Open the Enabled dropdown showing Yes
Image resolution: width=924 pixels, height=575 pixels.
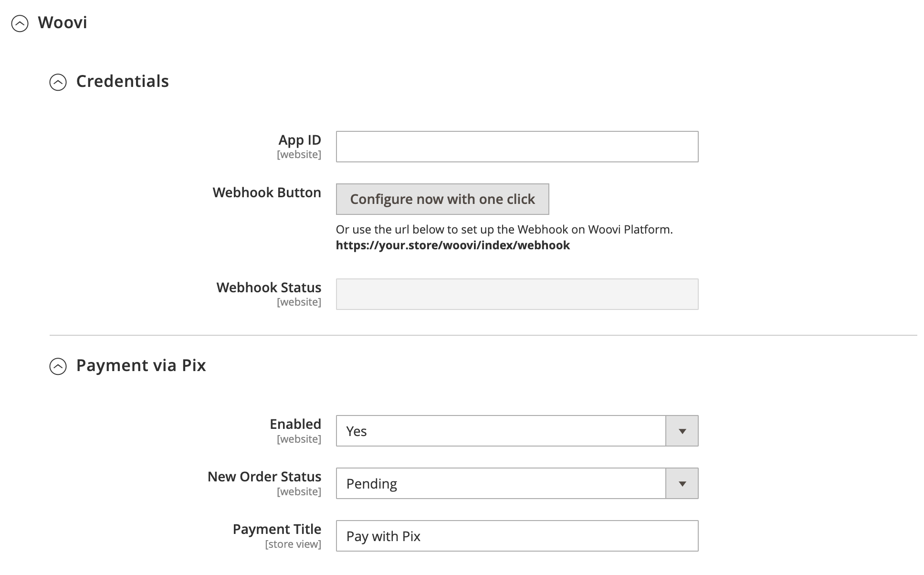pyautogui.click(x=501, y=431)
